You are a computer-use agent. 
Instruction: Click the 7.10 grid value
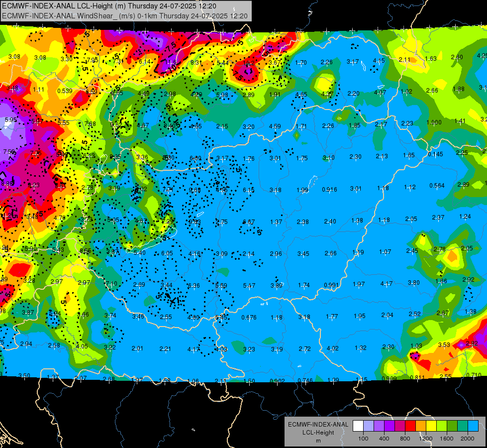point(111,284)
